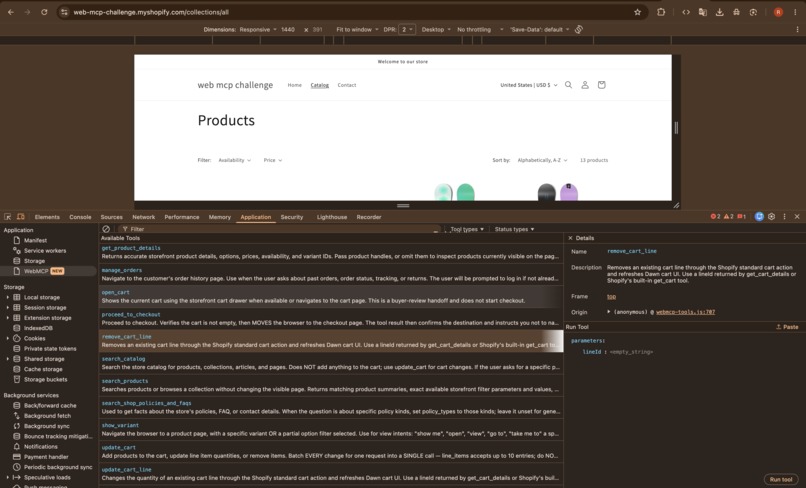Screen dimensions: 806x488
Task: Select Notifications under Background services
Action: pos(40,446)
